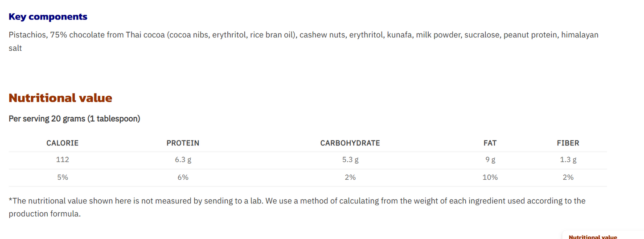Click the protein value 6.3 g cell
The height and width of the screenshot is (239, 644).
(x=183, y=160)
